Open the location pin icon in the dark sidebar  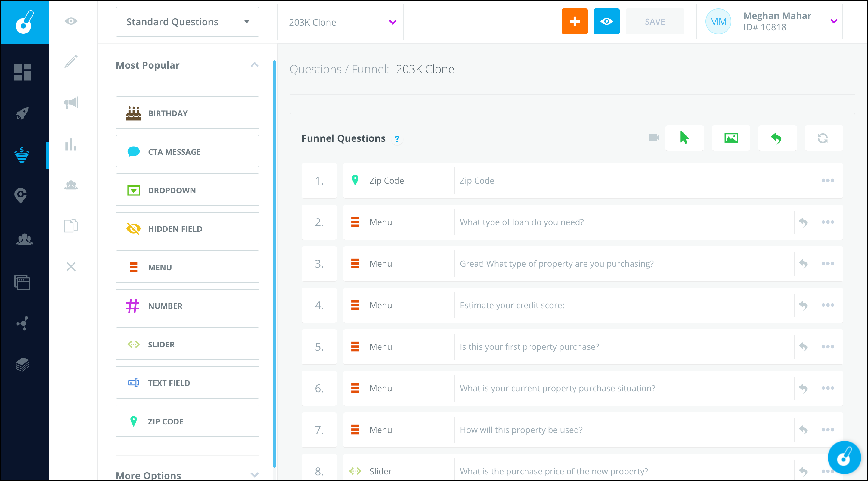21,196
